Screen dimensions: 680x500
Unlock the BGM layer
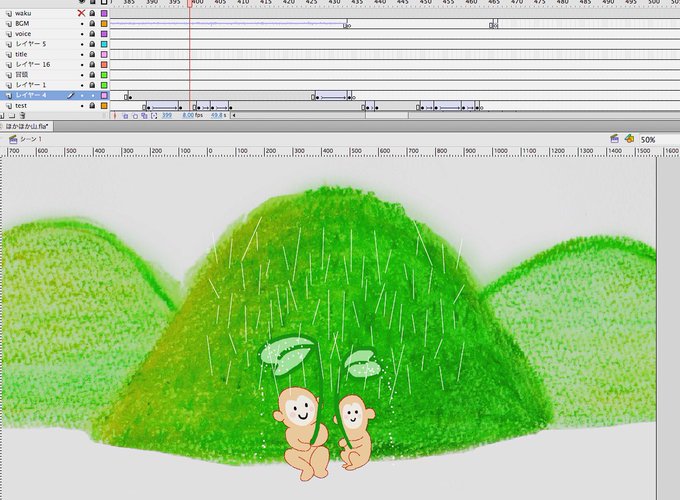(x=92, y=23)
